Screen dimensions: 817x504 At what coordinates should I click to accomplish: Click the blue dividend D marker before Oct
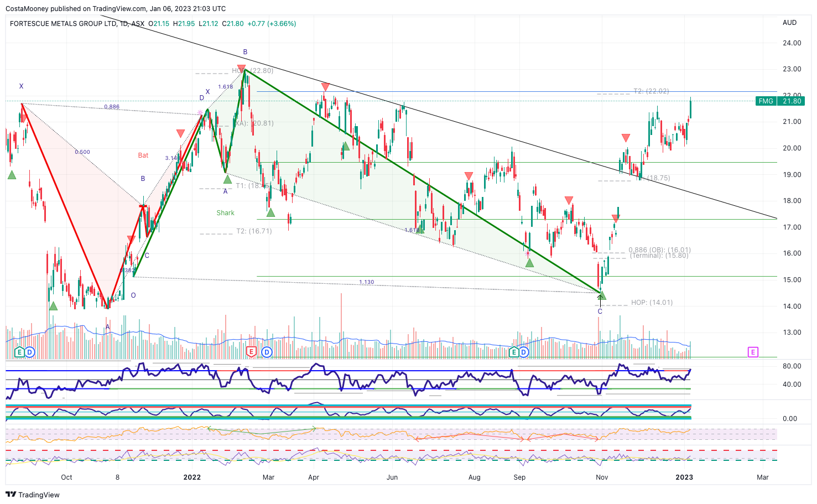pos(29,352)
